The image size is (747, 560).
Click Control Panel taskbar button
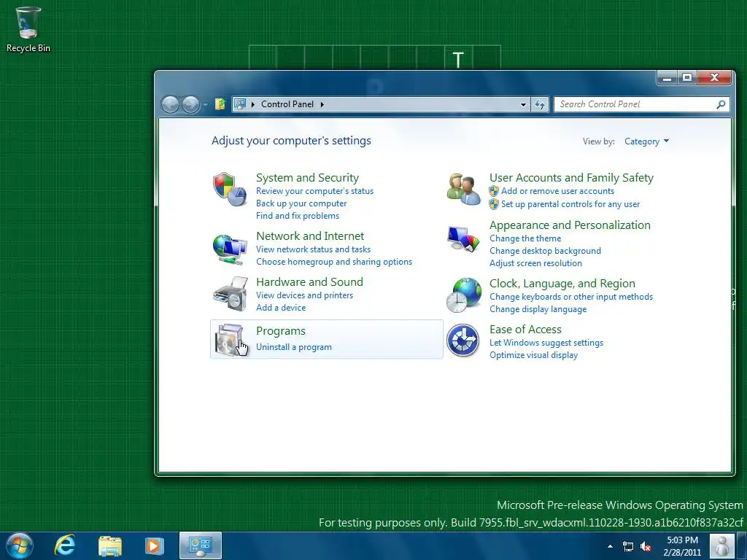(x=200, y=545)
